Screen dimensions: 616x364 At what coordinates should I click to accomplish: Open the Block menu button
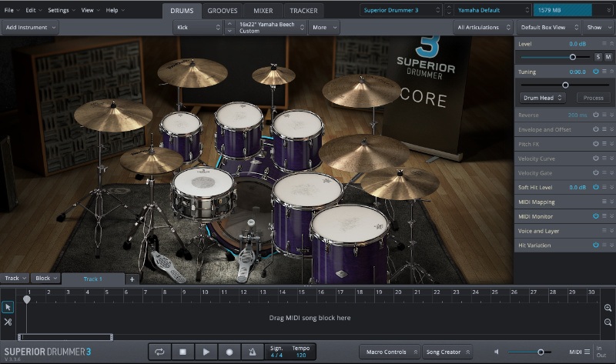tap(45, 279)
